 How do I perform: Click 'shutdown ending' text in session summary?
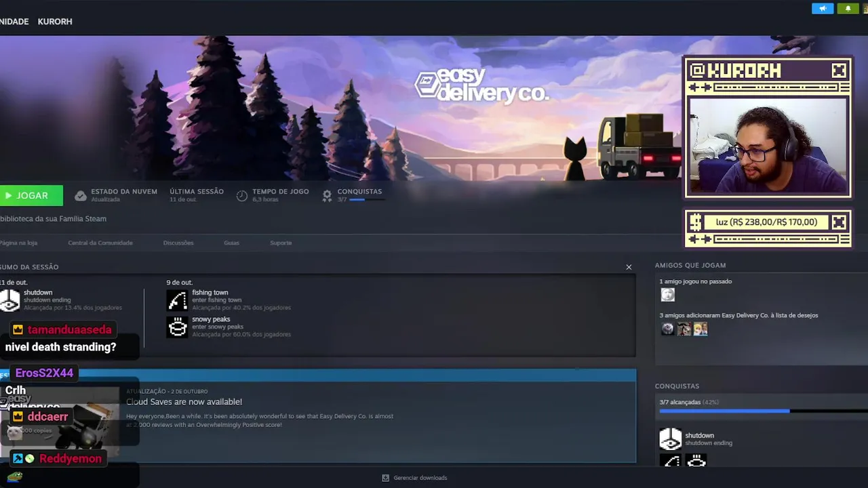(x=47, y=300)
